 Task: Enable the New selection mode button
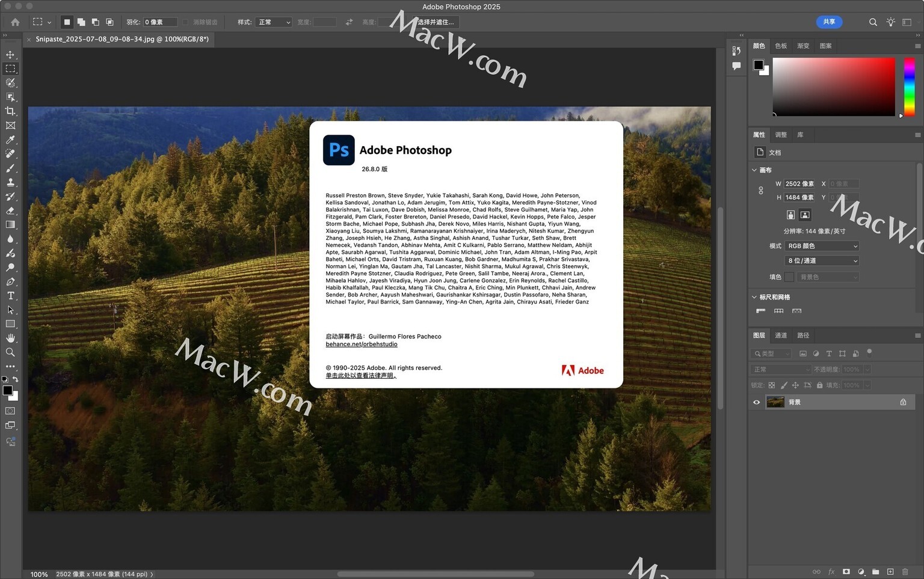[67, 22]
